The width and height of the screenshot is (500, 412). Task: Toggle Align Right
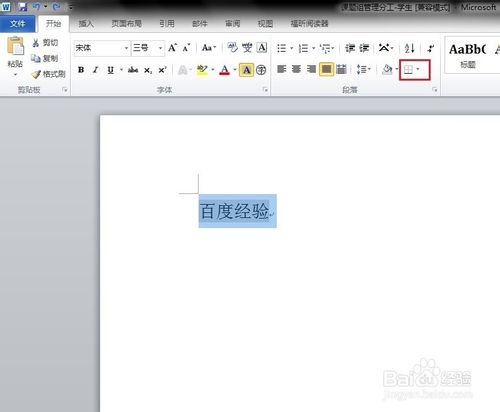click(311, 69)
